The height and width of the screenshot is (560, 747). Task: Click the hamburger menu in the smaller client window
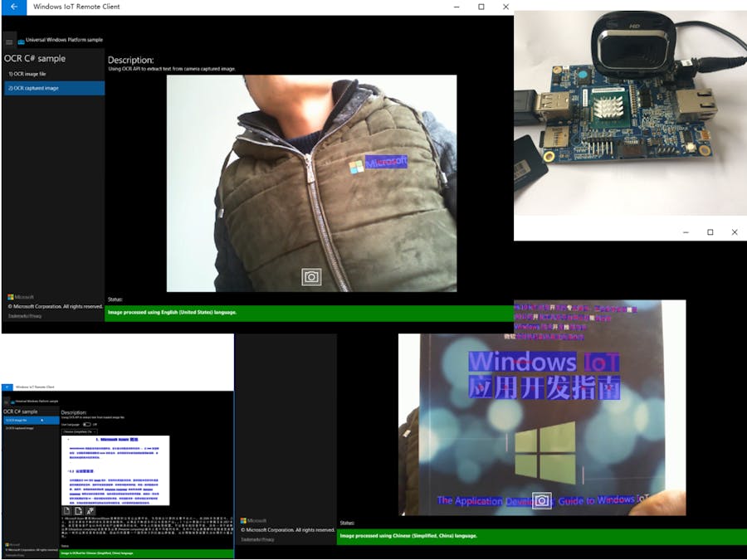click(x=6, y=401)
